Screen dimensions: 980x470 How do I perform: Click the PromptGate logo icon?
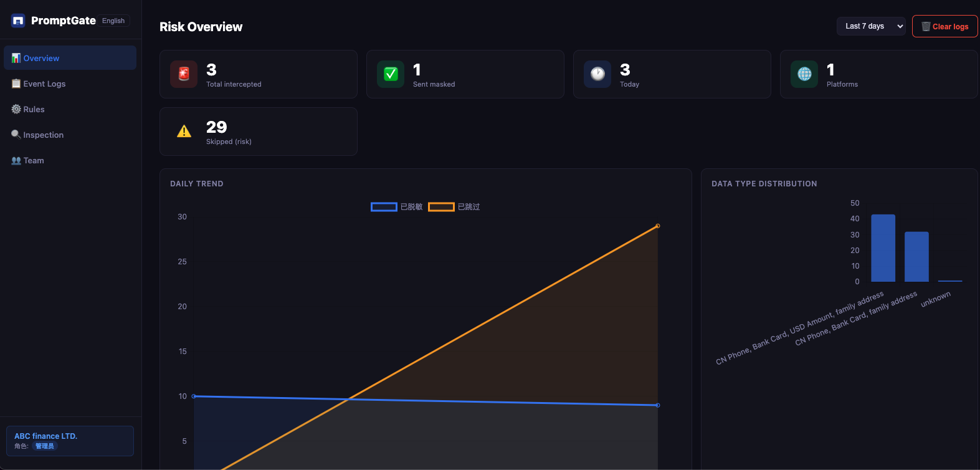point(19,21)
